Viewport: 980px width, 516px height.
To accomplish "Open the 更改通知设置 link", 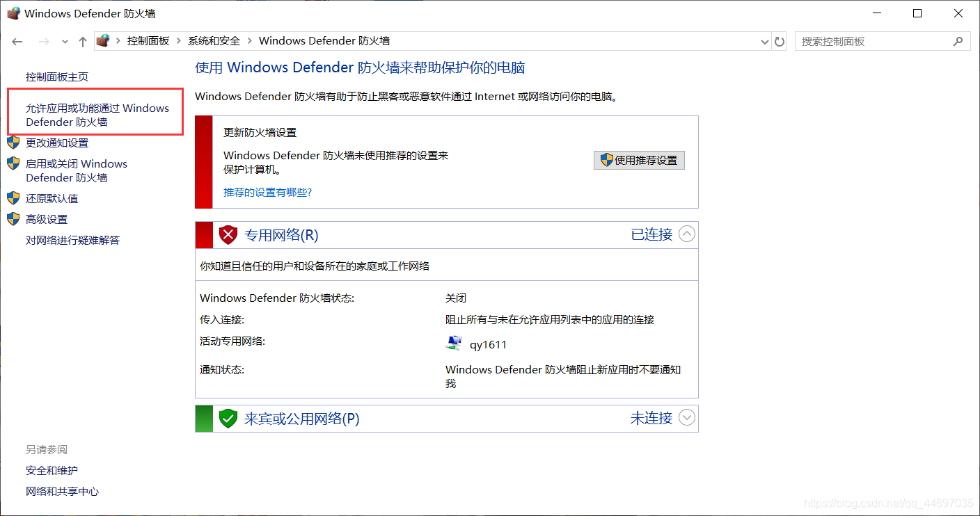I will [57, 143].
